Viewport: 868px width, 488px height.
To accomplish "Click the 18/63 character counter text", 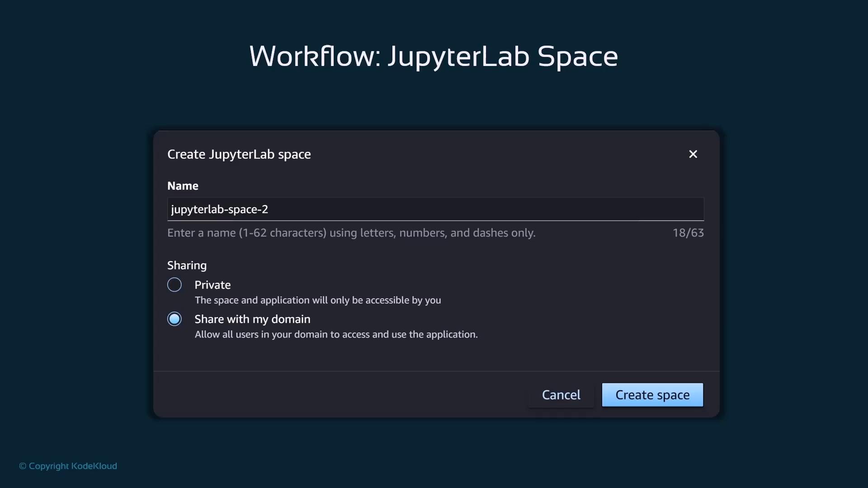I will (x=688, y=233).
